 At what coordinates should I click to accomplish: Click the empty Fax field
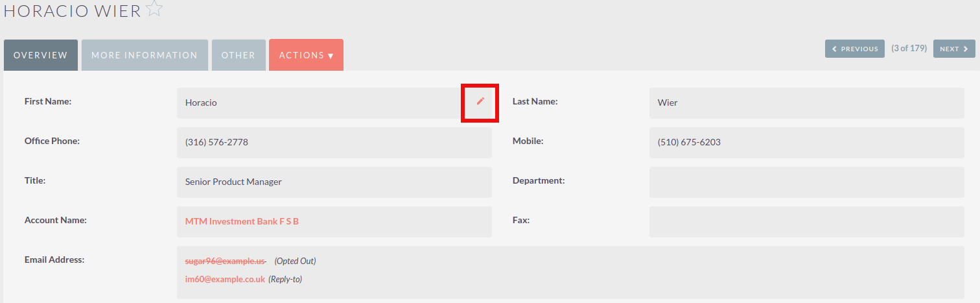pyautogui.click(x=806, y=221)
